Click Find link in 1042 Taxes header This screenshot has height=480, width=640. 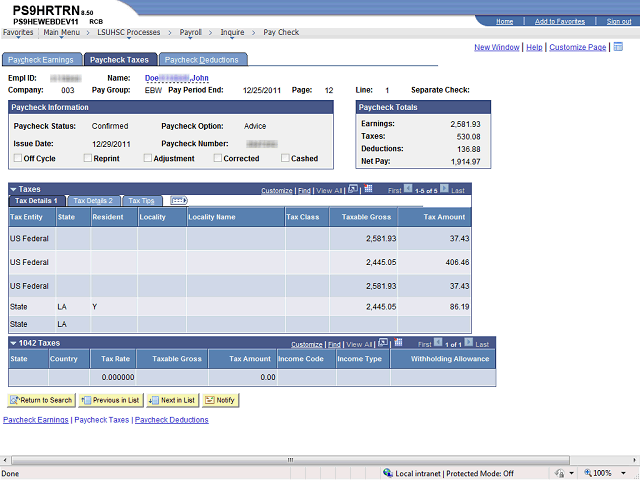pyautogui.click(x=334, y=344)
